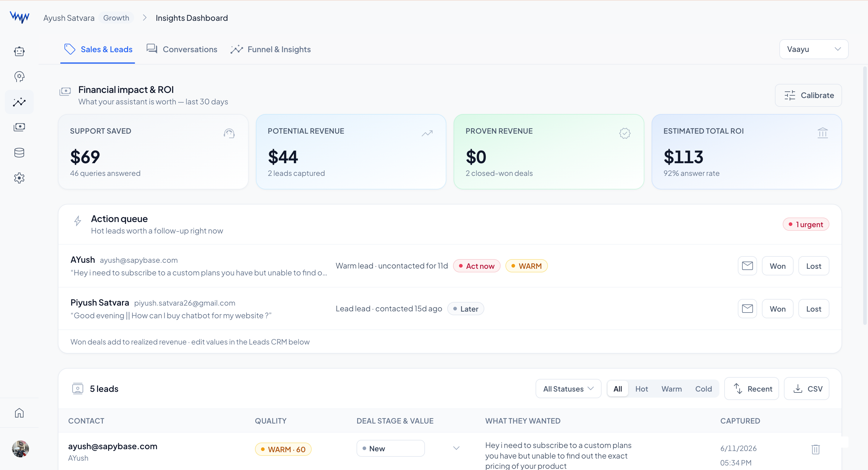Click the Calibrate button
Viewport: 868px width, 470px height.
[808, 95]
